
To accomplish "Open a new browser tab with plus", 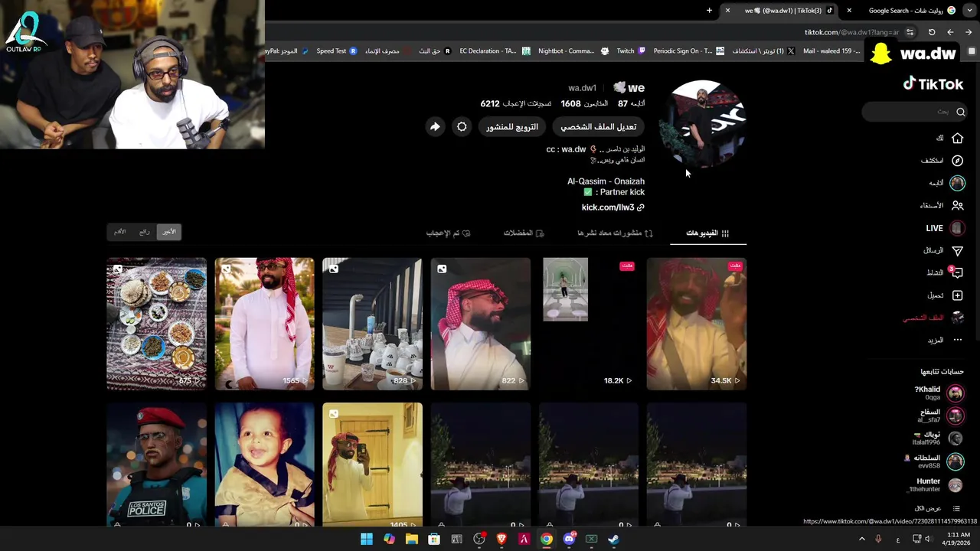I will tap(709, 11).
